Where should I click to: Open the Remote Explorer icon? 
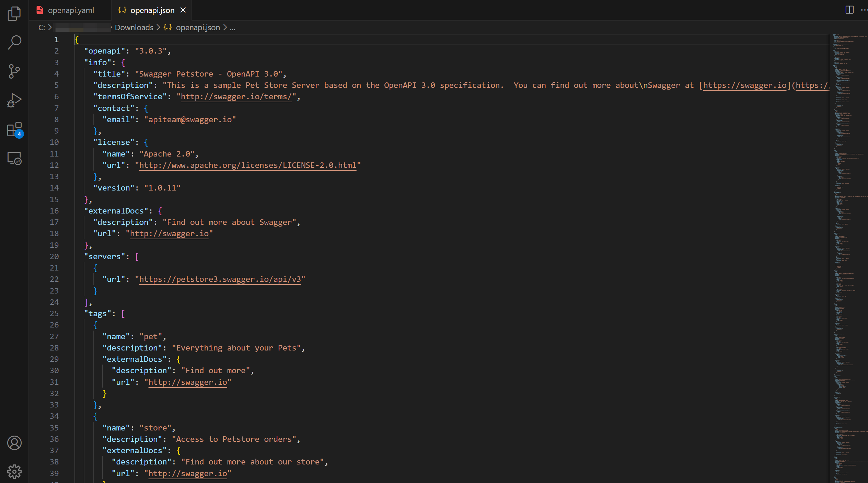14,159
